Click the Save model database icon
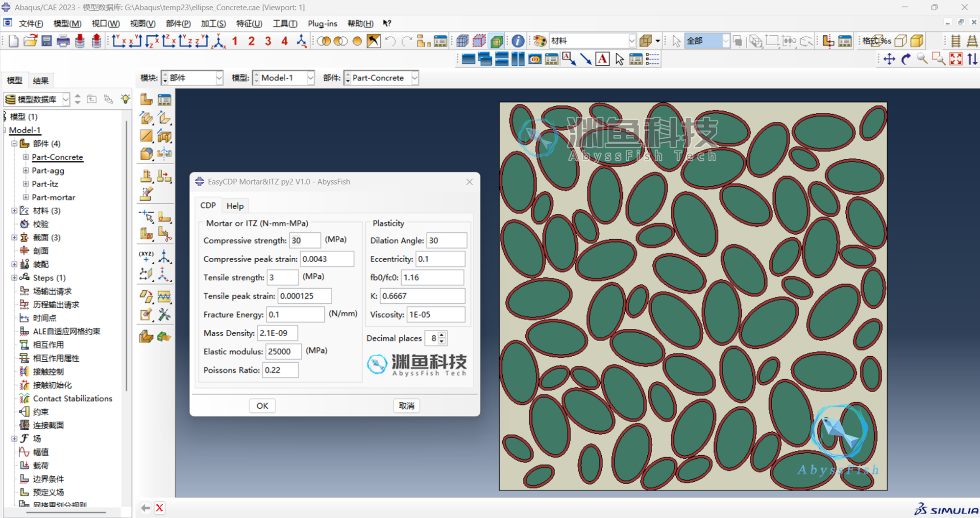 (x=47, y=41)
